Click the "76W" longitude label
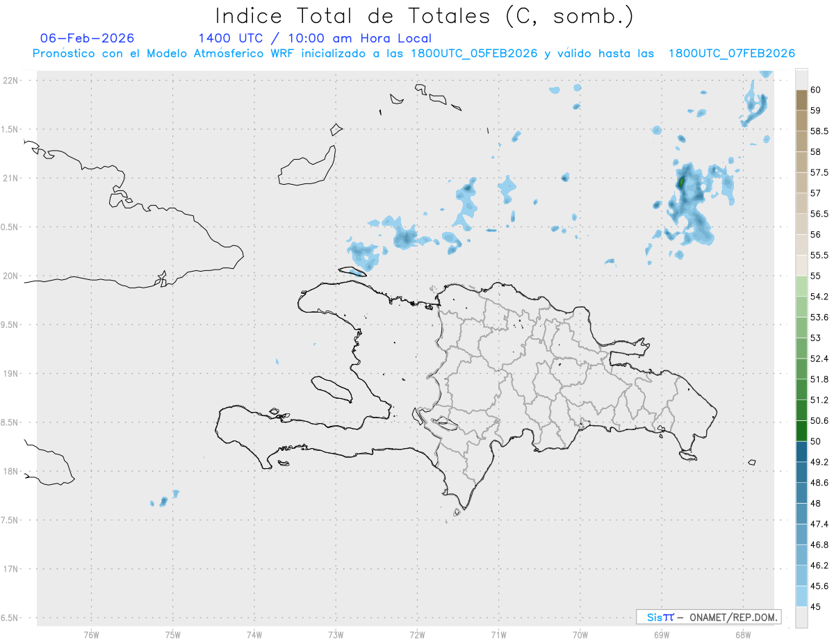The width and height of the screenshot is (834, 644). tap(91, 634)
